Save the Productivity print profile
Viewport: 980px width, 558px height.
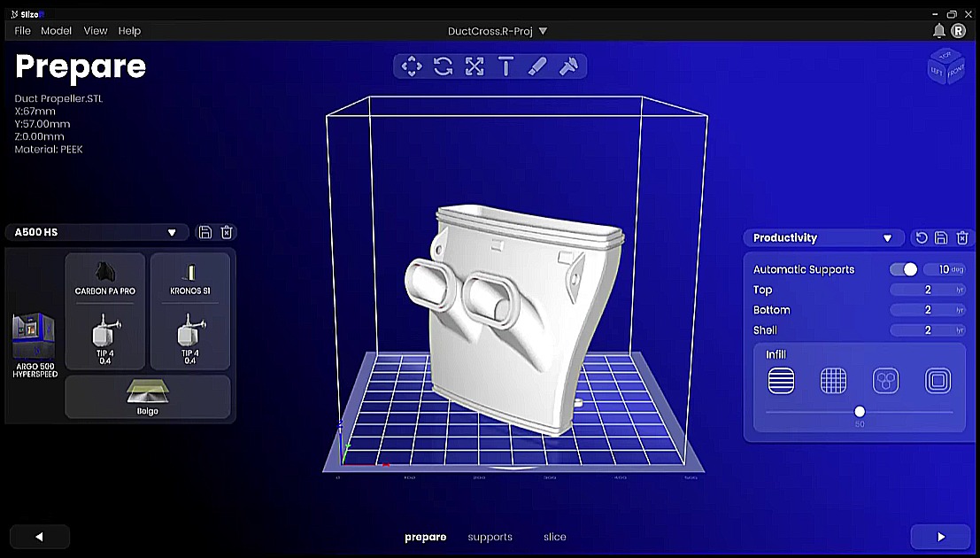pos(941,238)
